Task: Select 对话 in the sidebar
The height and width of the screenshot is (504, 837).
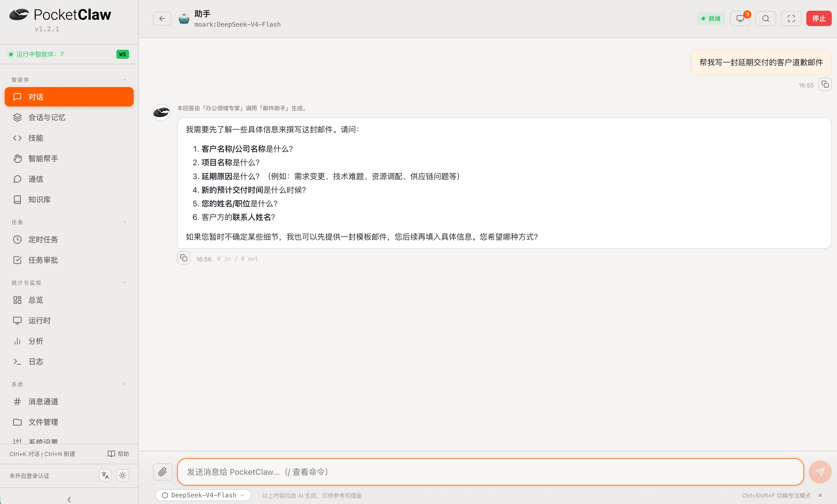Action: click(x=69, y=97)
